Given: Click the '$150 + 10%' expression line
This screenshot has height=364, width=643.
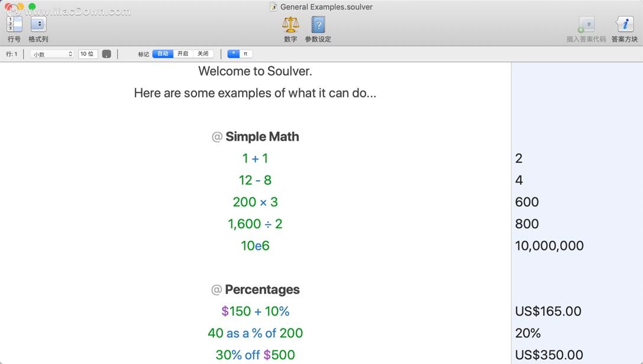Looking at the screenshot, I should (255, 311).
